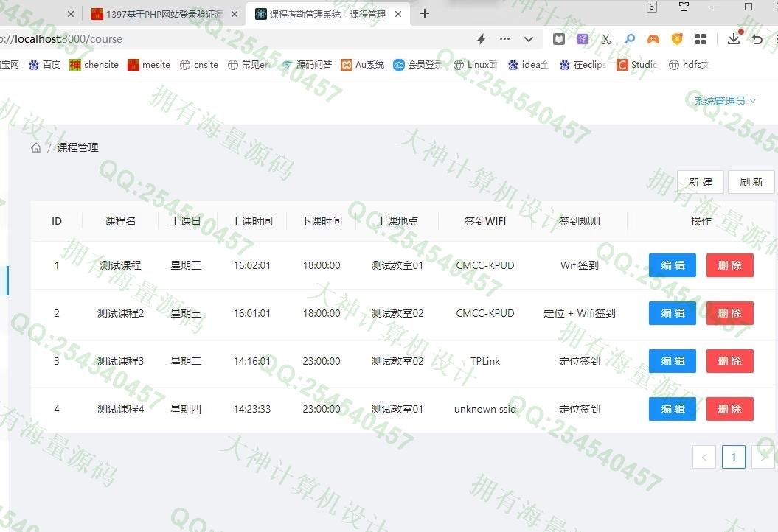Click the tab count box showing 3
778x532 pixels.
(x=652, y=7)
